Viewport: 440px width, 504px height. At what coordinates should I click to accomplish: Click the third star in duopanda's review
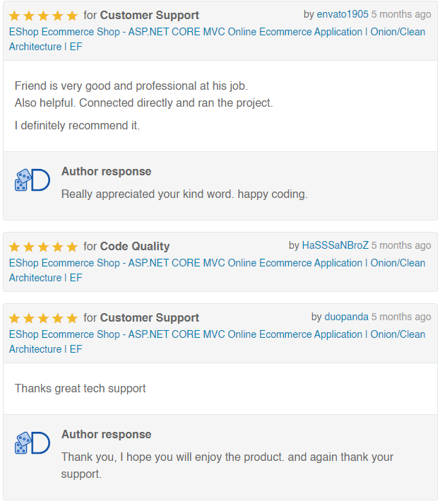pos(43,318)
